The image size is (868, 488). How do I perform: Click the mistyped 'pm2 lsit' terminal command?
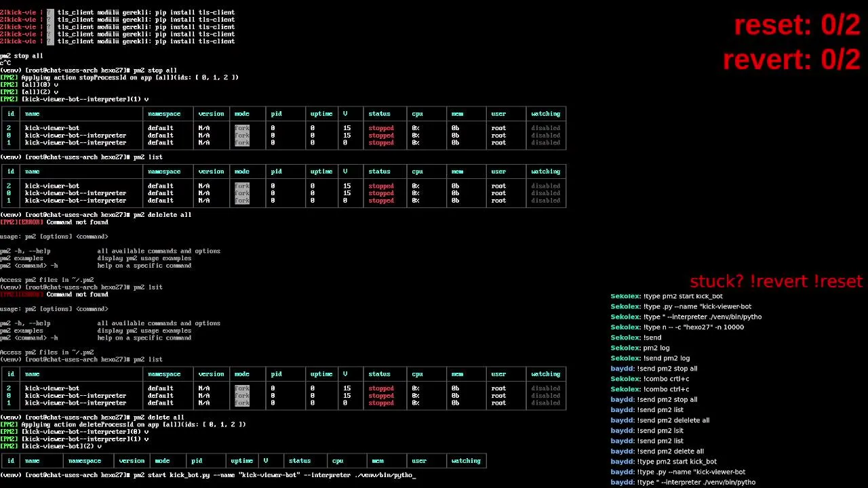click(x=81, y=287)
